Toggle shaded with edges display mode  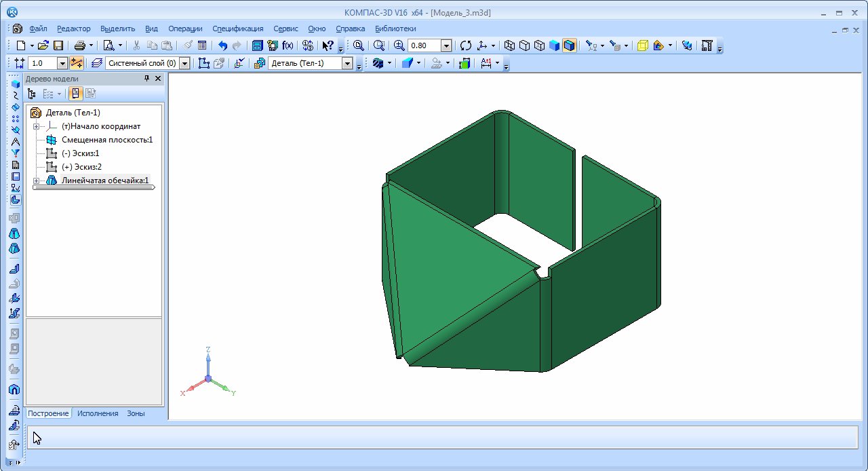point(569,45)
